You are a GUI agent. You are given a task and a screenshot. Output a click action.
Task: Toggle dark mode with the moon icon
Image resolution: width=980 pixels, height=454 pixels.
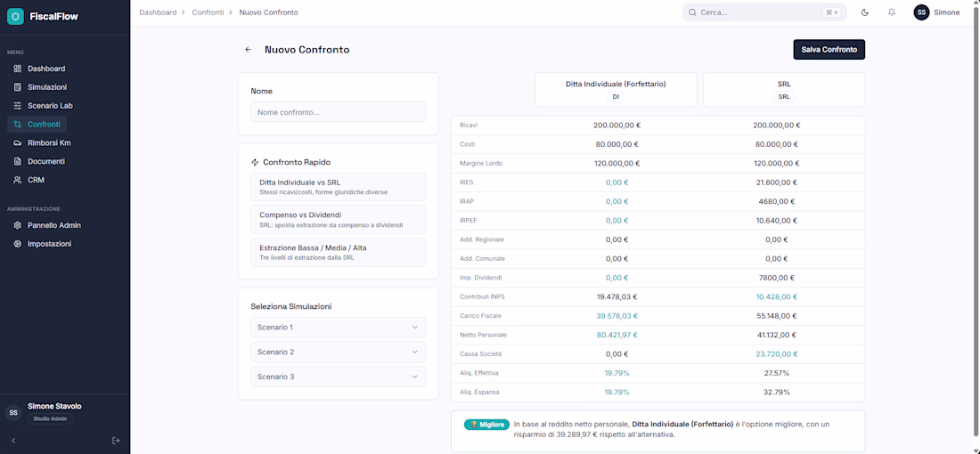tap(865, 12)
